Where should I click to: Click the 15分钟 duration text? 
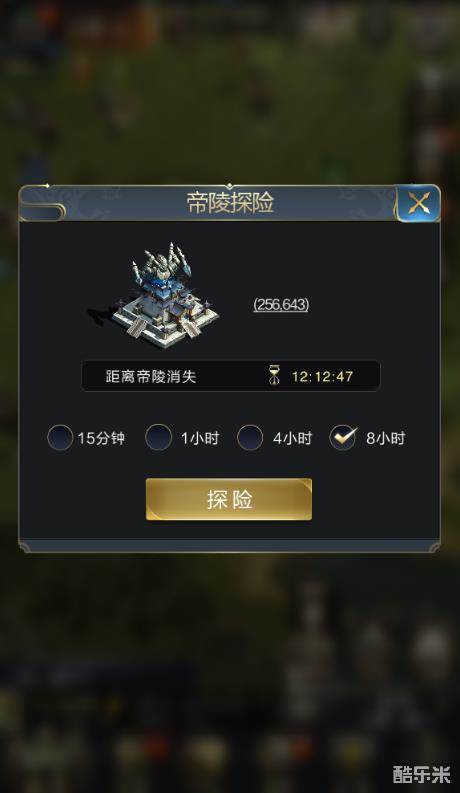click(x=101, y=438)
